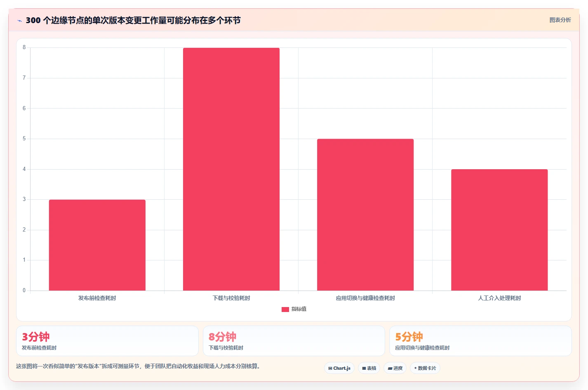
Task: Click the 3分钟 value text
Action: pyautogui.click(x=36, y=337)
